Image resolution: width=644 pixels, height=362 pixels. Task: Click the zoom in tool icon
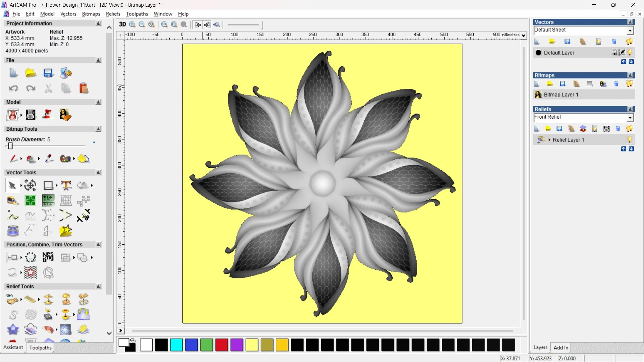(132, 24)
